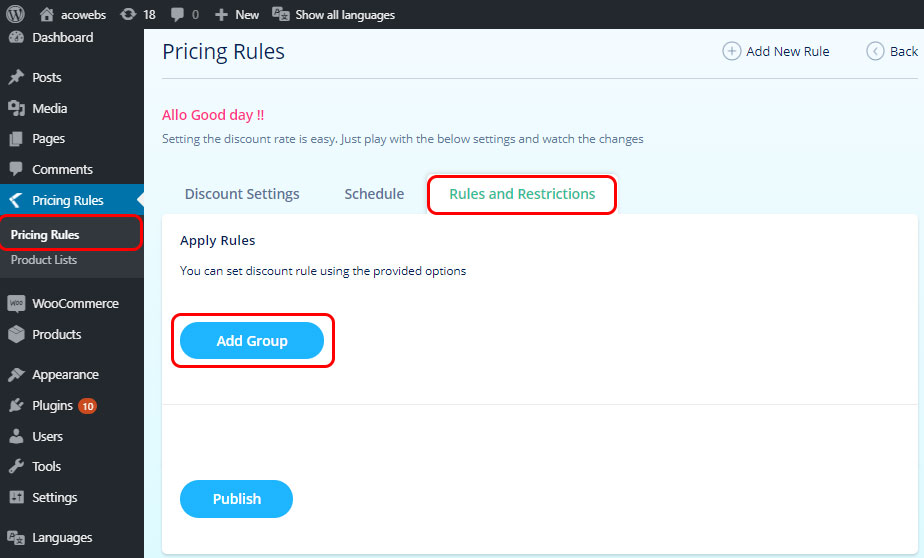Viewport: 924px width, 558px height.
Task: Select the Rules and Restrictions tab
Action: click(x=522, y=194)
